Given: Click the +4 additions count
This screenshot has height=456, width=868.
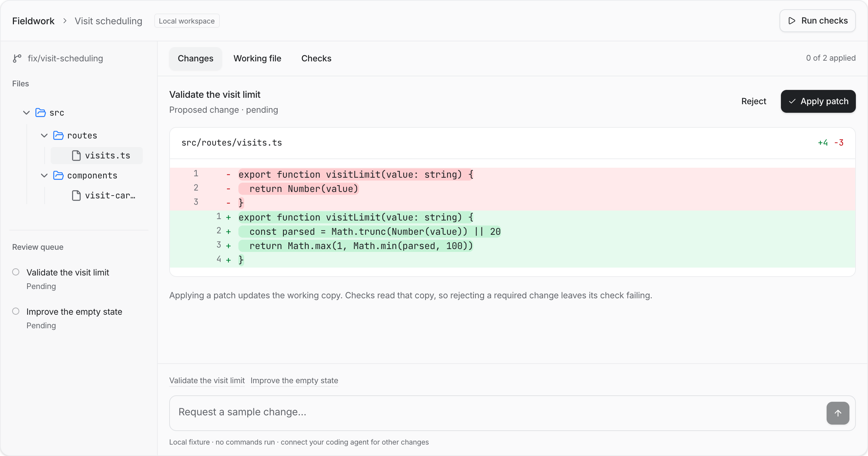Looking at the screenshot, I should coord(823,143).
